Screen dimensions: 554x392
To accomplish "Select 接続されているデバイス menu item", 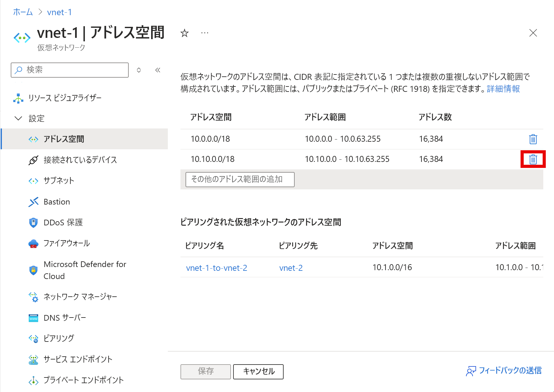I will click(80, 160).
